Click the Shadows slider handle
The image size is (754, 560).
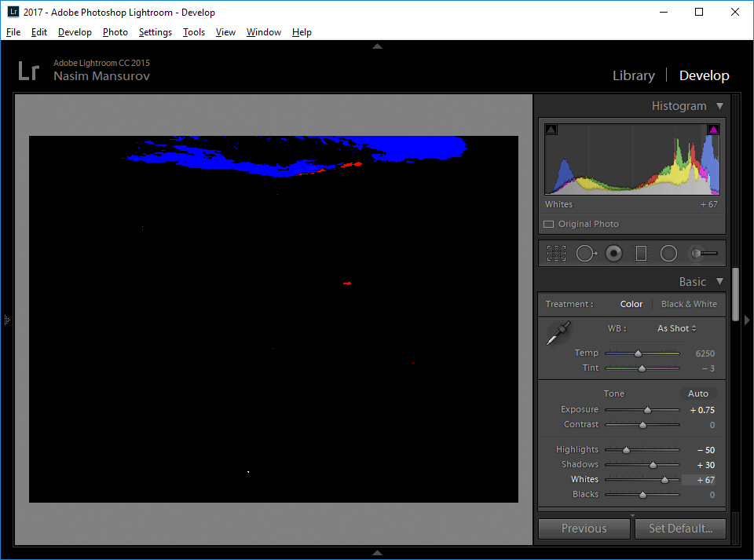point(653,465)
